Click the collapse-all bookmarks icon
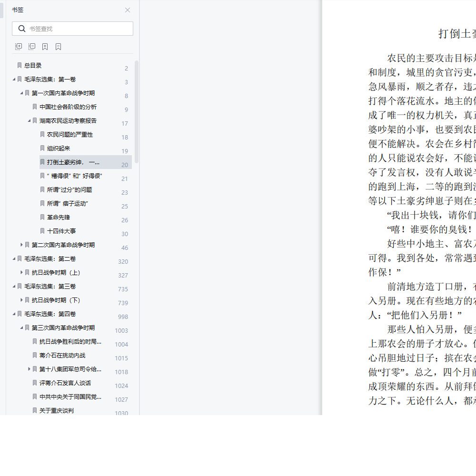 [x=31, y=46]
